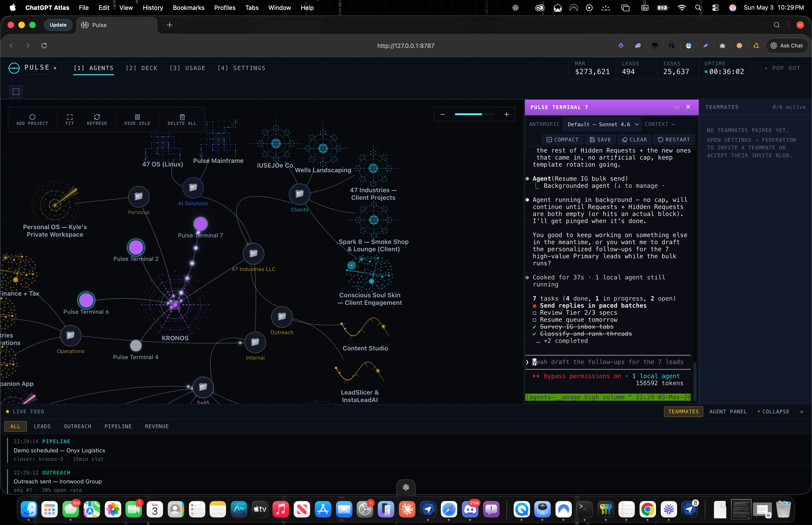
Task: Open the Bookmarks menu
Action: pos(188,8)
